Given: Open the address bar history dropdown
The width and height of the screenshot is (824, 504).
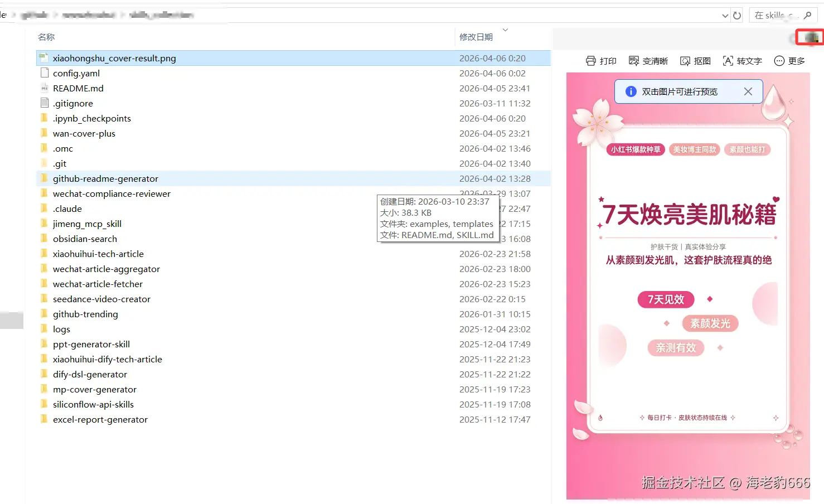Looking at the screenshot, I should coord(725,16).
